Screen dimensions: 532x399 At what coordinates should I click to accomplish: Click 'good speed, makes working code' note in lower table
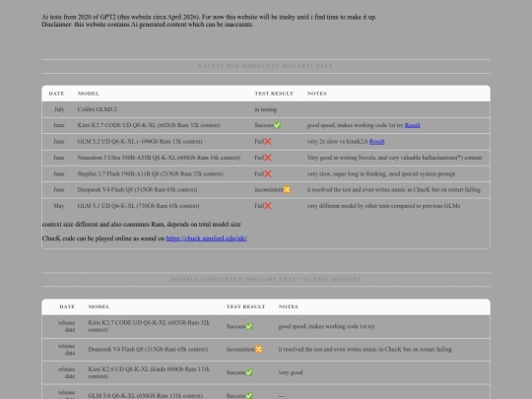click(x=326, y=326)
